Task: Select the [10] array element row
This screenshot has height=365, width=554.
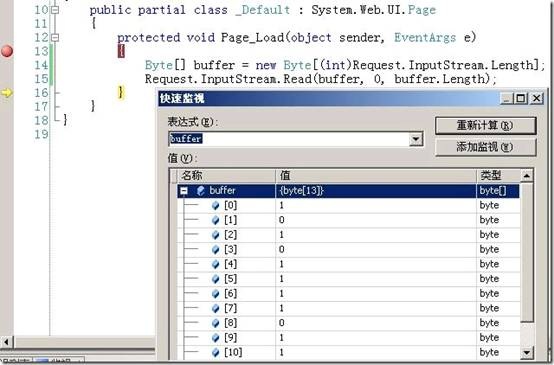Action: (348, 352)
